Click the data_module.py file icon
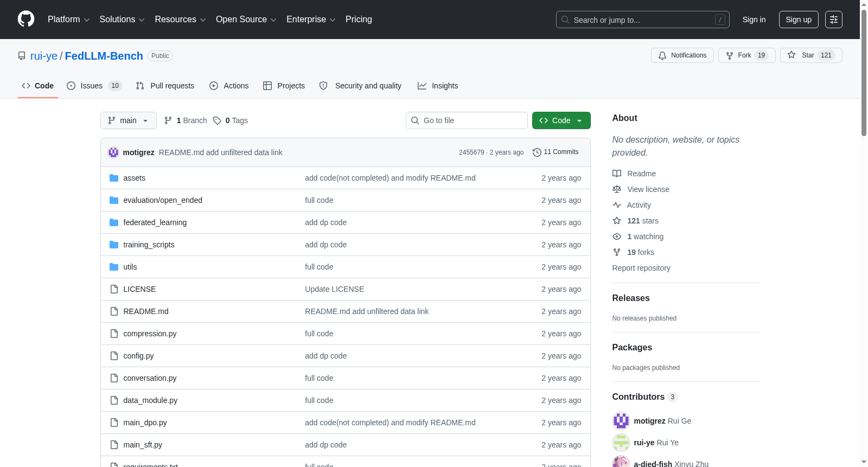 coord(114,400)
